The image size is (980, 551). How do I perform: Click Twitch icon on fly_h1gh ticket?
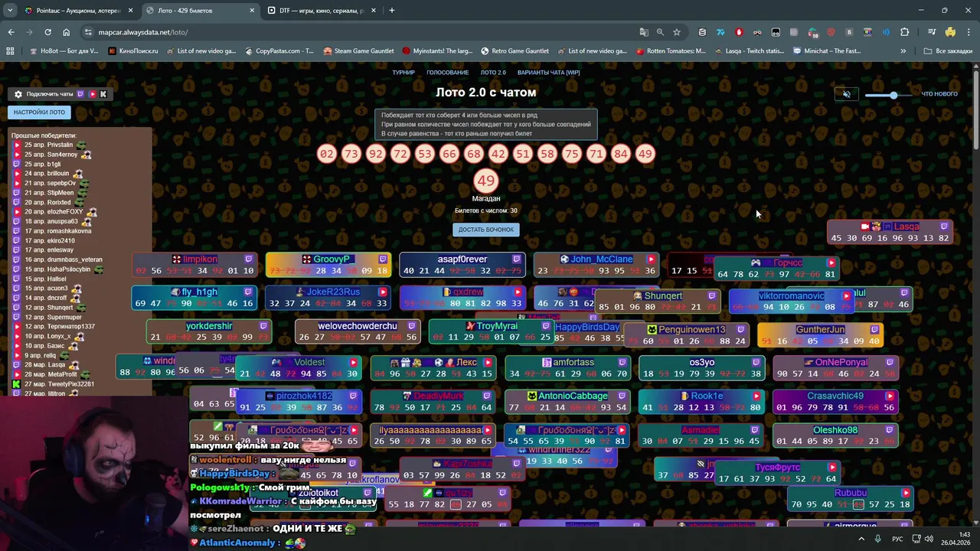coord(249,292)
